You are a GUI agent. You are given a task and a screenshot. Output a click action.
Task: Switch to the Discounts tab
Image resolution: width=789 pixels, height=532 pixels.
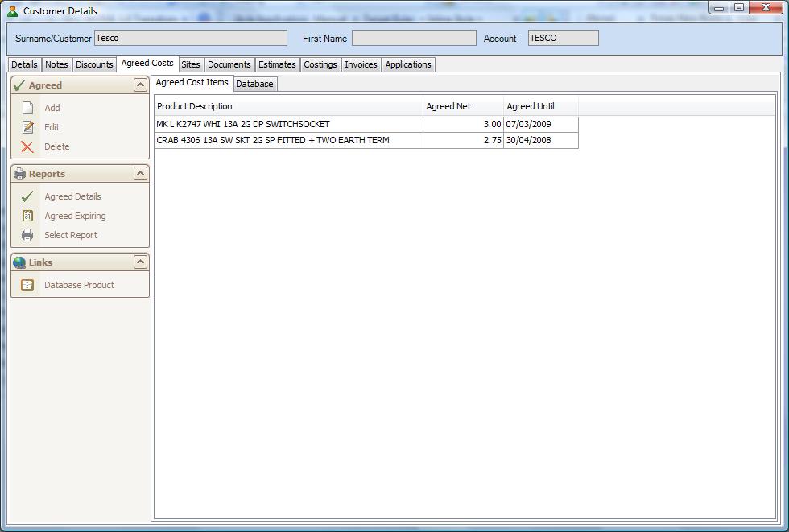pyautogui.click(x=94, y=64)
